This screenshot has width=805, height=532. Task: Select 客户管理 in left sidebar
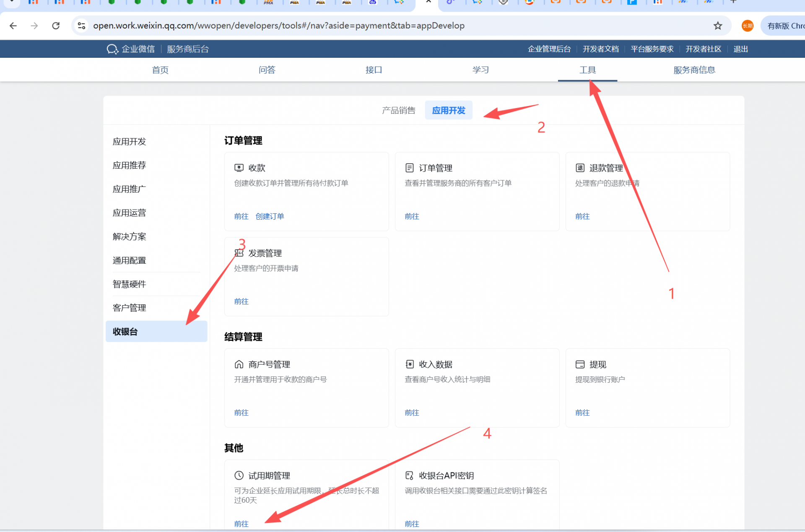[x=129, y=308]
